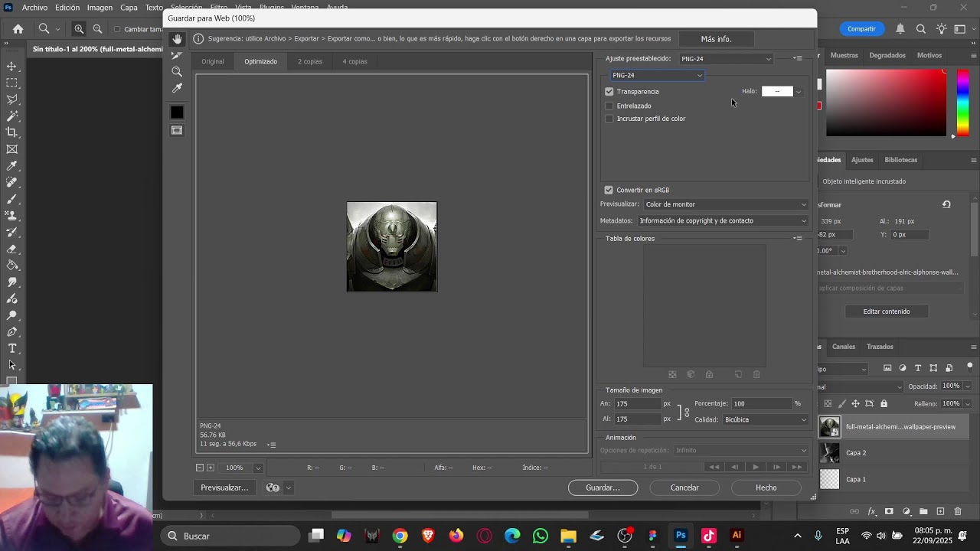Click the Home icon in the options bar
This screenshot has height=551, width=980.
18,29
